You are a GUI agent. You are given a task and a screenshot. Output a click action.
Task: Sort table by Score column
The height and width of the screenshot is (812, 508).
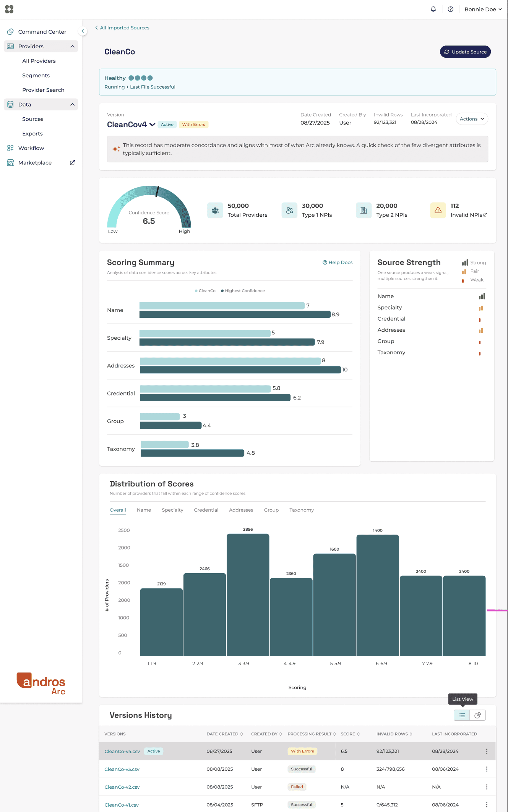pos(350,734)
